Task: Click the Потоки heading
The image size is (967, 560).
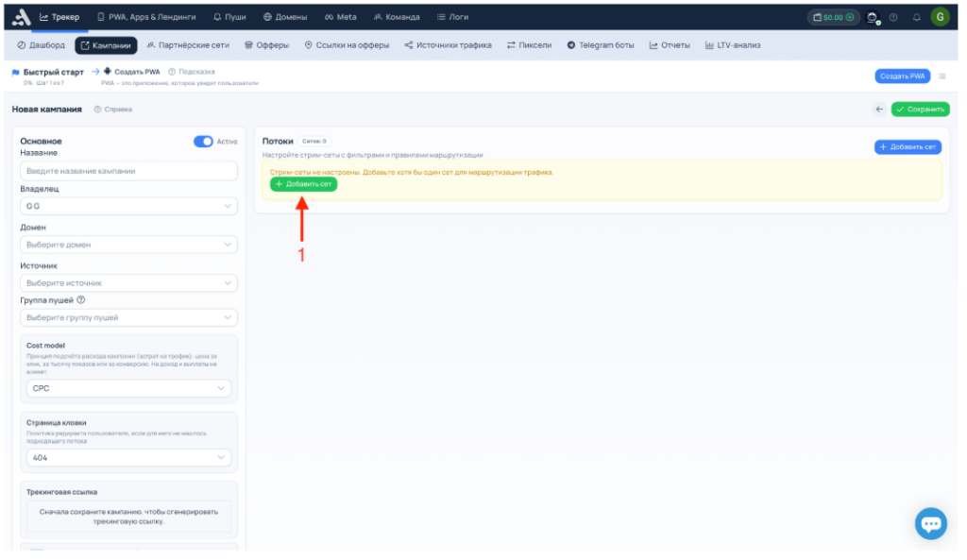Action: coord(278,142)
